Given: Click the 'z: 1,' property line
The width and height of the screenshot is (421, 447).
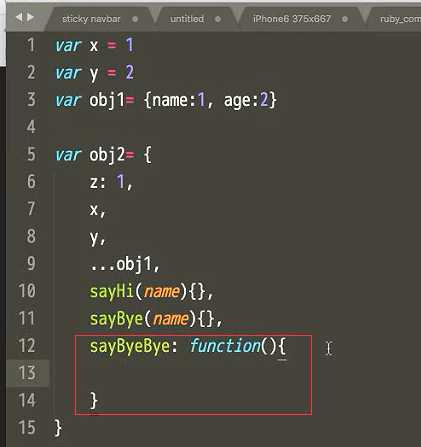Looking at the screenshot, I should coord(111,182).
